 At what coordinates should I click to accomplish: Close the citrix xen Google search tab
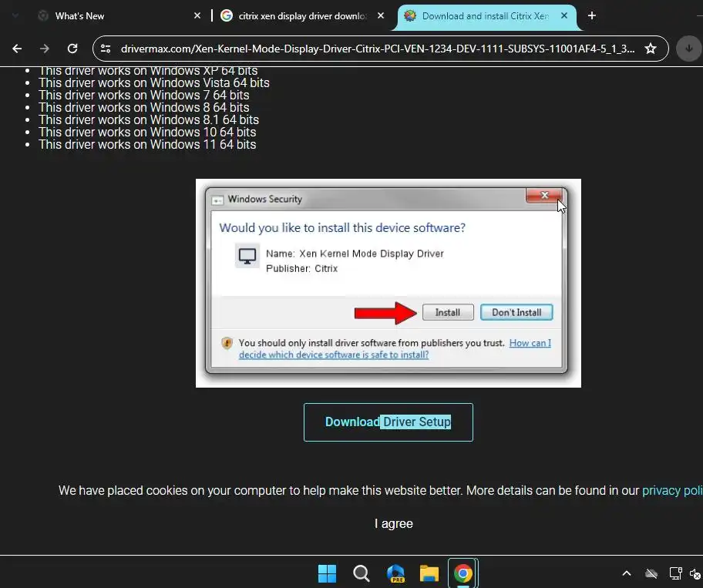(381, 15)
